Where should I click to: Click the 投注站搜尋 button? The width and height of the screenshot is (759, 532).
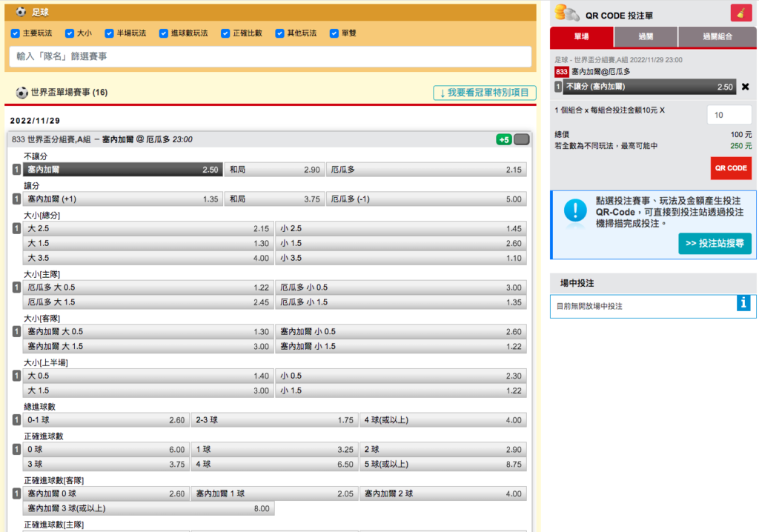(715, 244)
